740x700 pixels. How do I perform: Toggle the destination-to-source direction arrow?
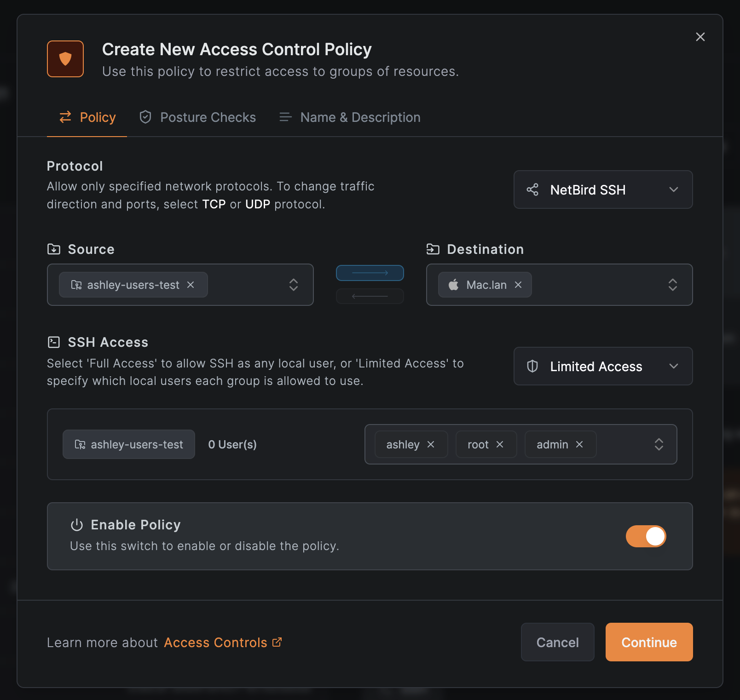[370, 296]
